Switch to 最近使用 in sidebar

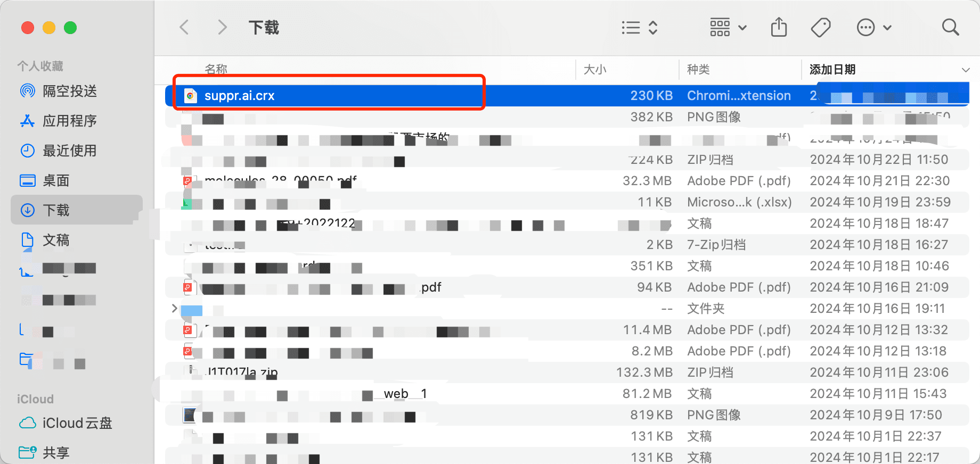69,151
